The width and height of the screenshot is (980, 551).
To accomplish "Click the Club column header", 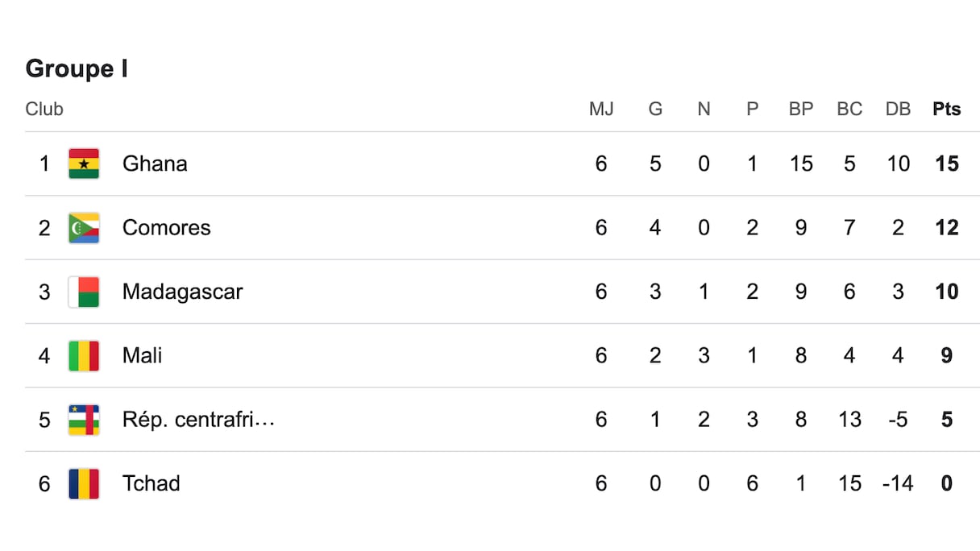I will (x=44, y=109).
